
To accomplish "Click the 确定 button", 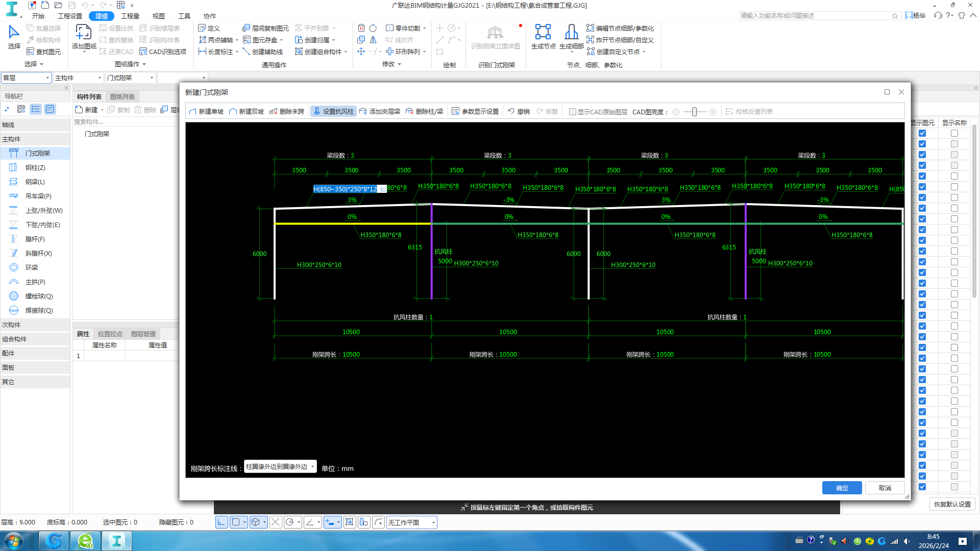I will [842, 488].
